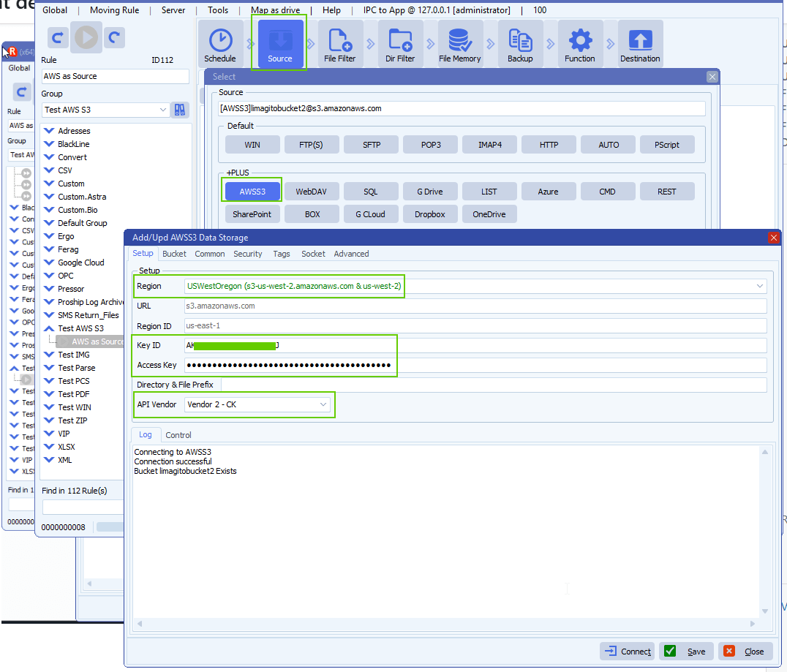The height and width of the screenshot is (672, 787).
Task: Open the Source step icon
Action: pyautogui.click(x=280, y=44)
